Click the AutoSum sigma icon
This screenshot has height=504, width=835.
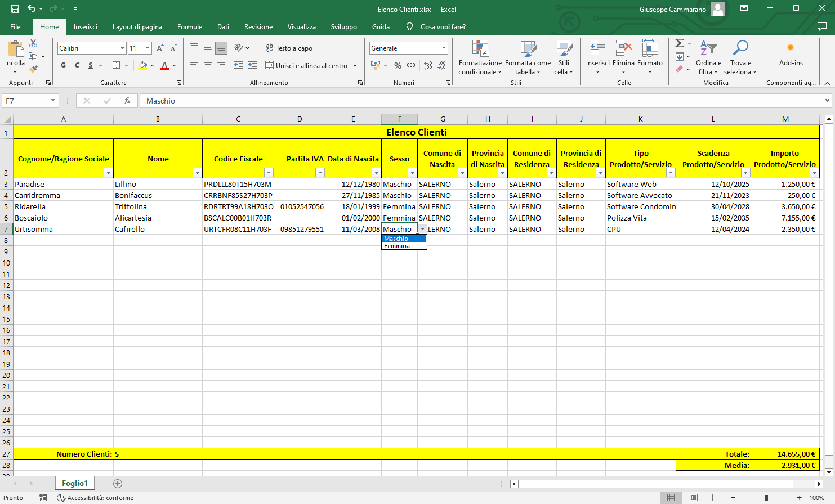(x=680, y=43)
